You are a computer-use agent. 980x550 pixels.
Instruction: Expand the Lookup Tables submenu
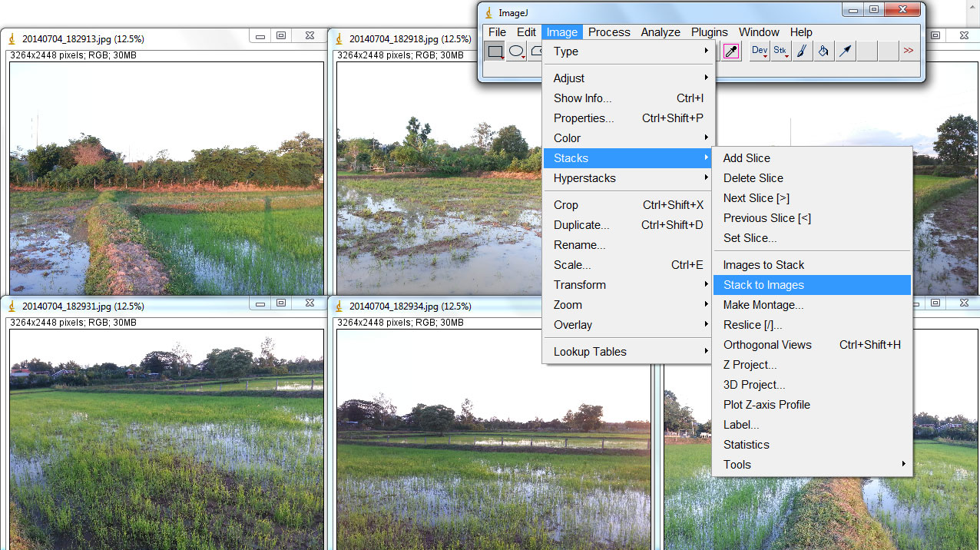590,351
